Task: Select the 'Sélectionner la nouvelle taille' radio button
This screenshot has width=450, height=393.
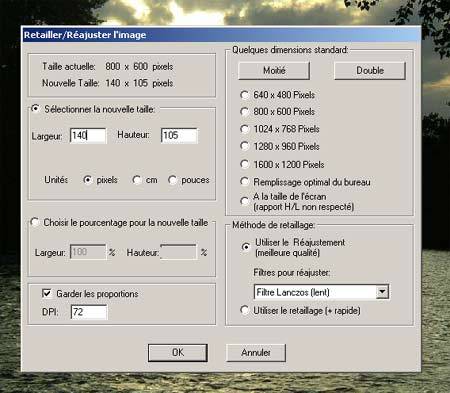Action: [36, 109]
